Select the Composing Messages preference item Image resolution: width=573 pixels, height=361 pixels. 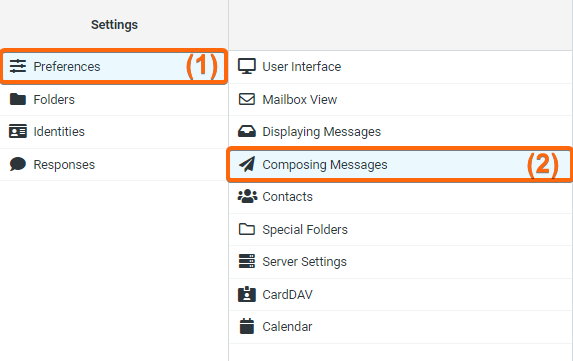tap(401, 164)
